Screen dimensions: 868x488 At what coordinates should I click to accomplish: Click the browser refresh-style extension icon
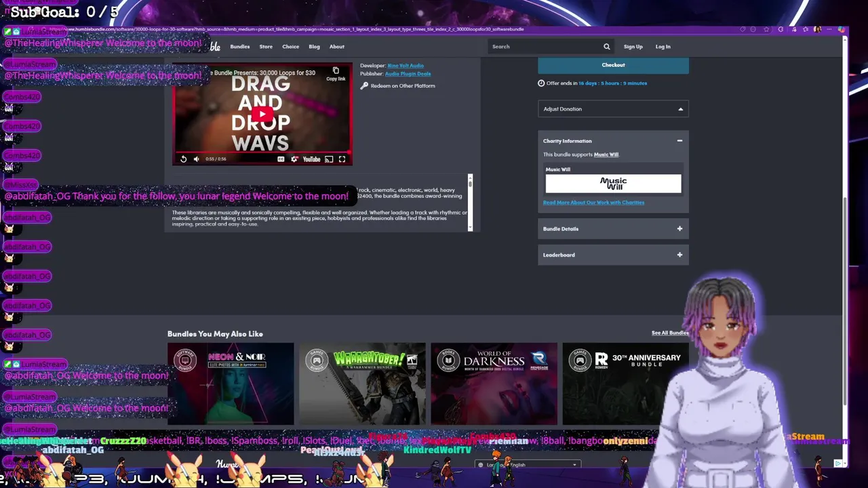(781, 29)
